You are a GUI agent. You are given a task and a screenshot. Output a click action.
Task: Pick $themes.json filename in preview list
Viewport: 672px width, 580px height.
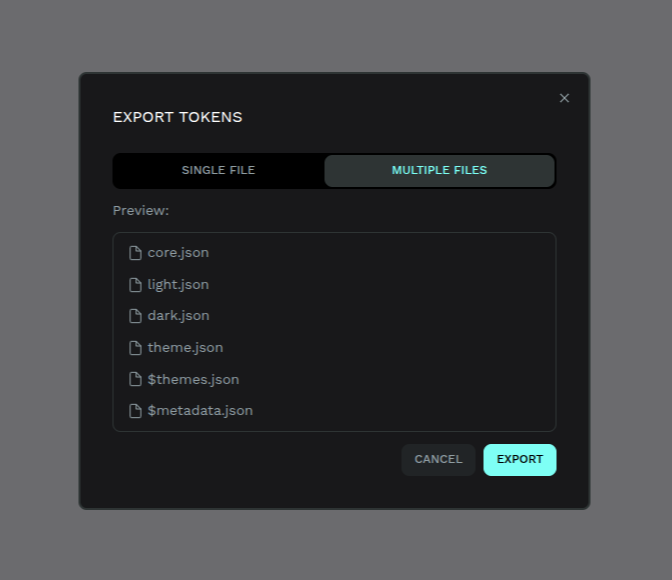(x=193, y=379)
